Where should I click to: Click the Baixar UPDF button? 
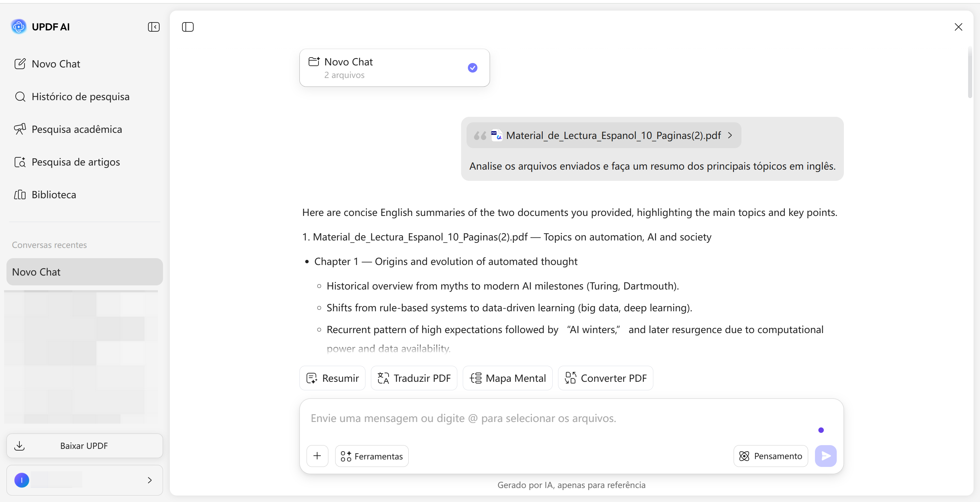pos(84,445)
